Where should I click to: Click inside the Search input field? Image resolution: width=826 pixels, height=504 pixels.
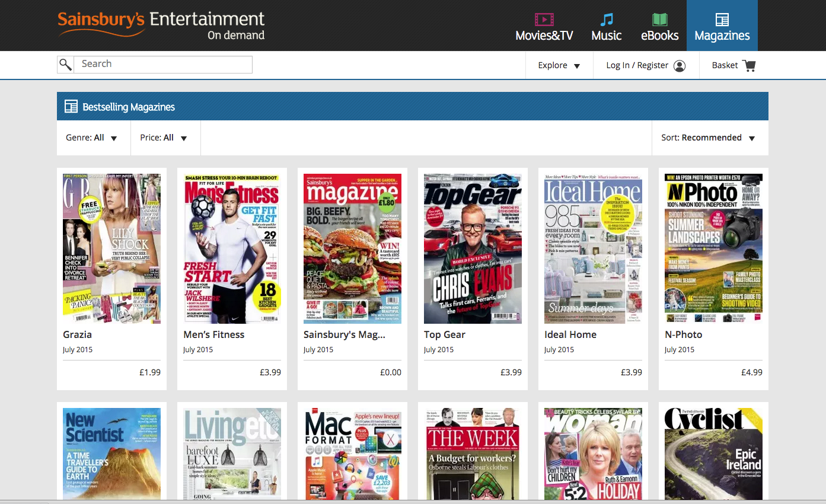click(163, 65)
